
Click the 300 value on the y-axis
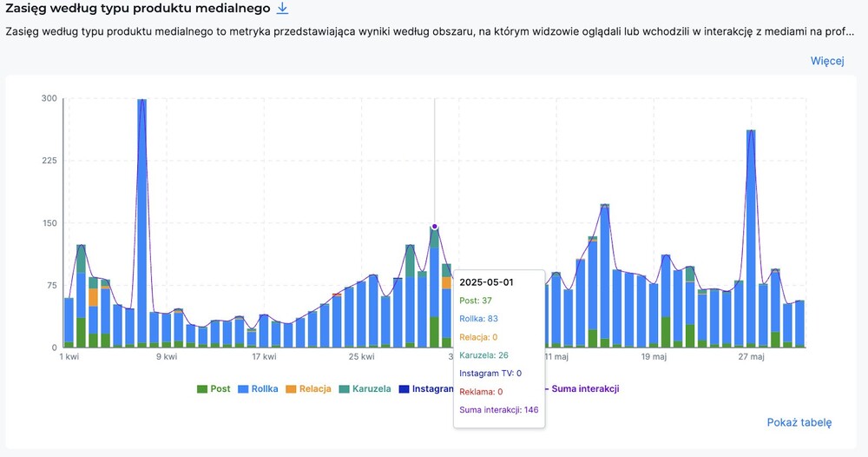(49, 98)
